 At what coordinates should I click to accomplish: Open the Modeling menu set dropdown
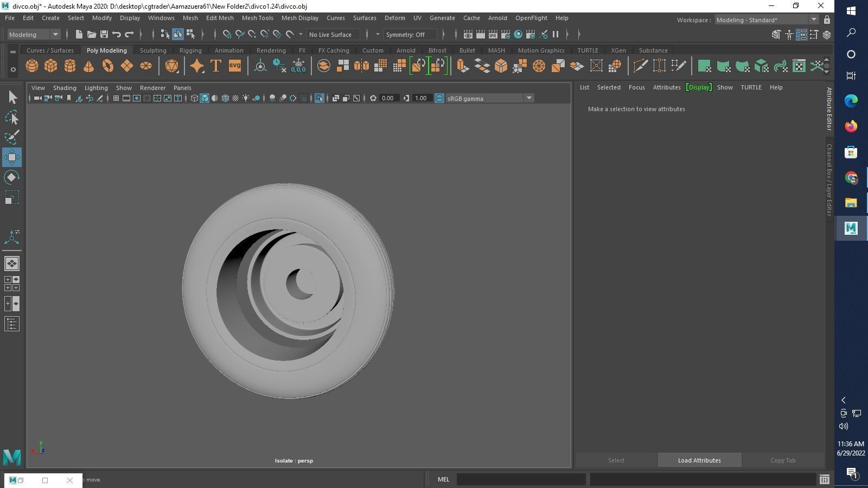point(34,34)
